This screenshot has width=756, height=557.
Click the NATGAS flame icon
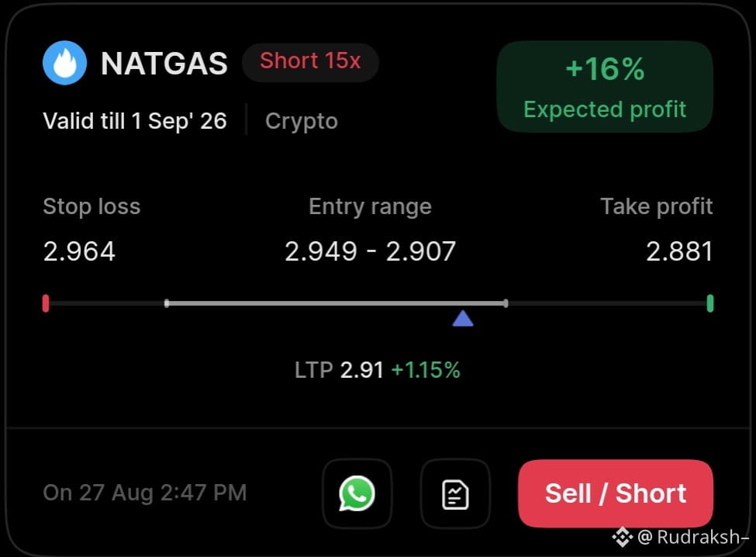click(64, 63)
